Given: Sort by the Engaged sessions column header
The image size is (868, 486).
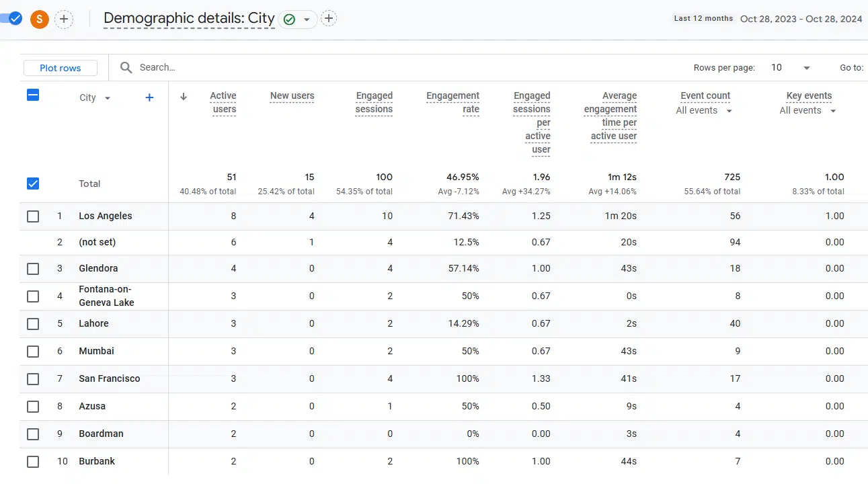Looking at the screenshot, I should click(374, 102).
